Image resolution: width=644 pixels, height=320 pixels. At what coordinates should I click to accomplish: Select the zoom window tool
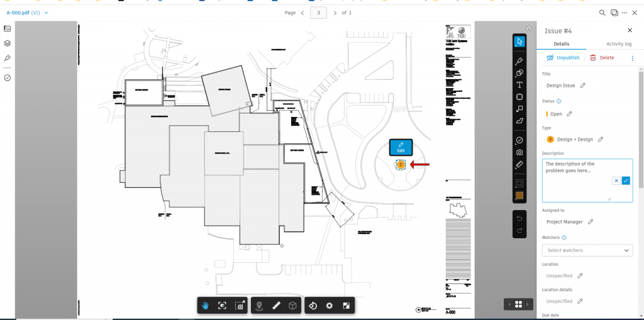click(x=239, y=306)
